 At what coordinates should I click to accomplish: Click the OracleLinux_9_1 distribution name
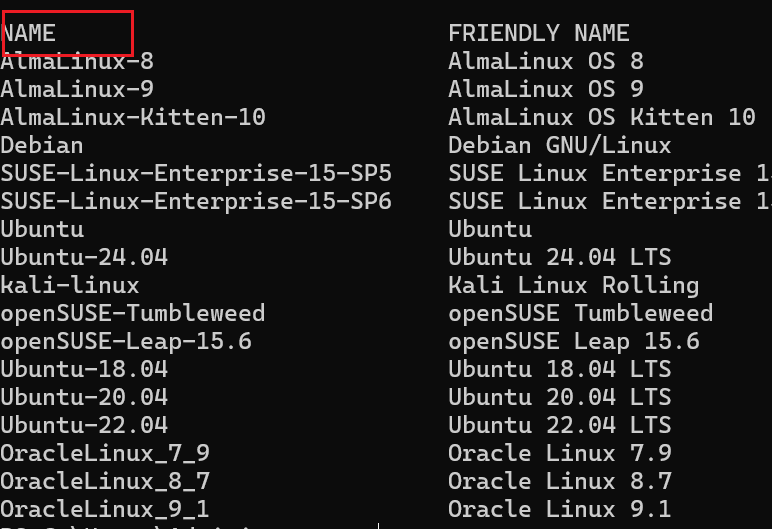click(105, 509)
